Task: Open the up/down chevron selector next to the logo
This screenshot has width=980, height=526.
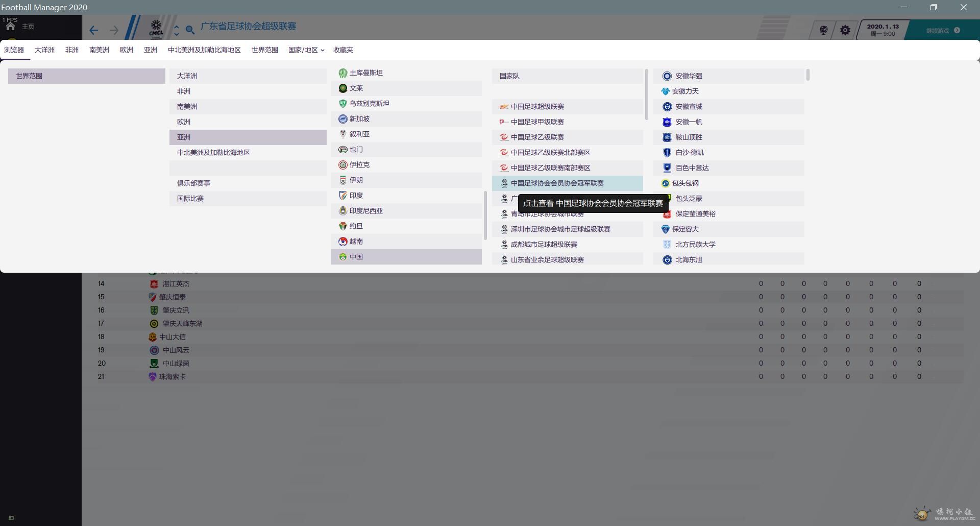Action: pos(177,30)
